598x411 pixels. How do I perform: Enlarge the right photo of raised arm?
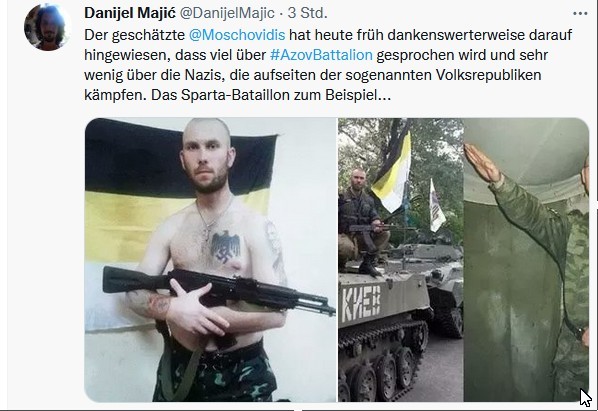pos(527,260)
